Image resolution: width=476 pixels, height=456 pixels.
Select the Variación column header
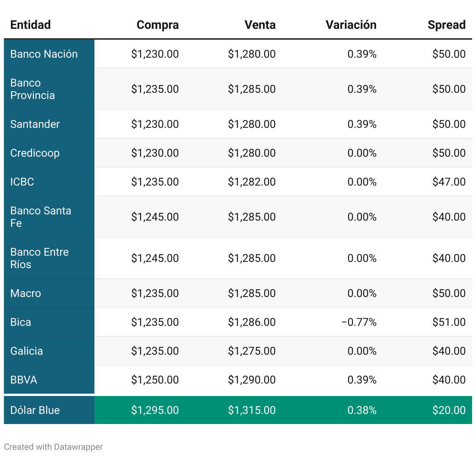click(351, 25)
